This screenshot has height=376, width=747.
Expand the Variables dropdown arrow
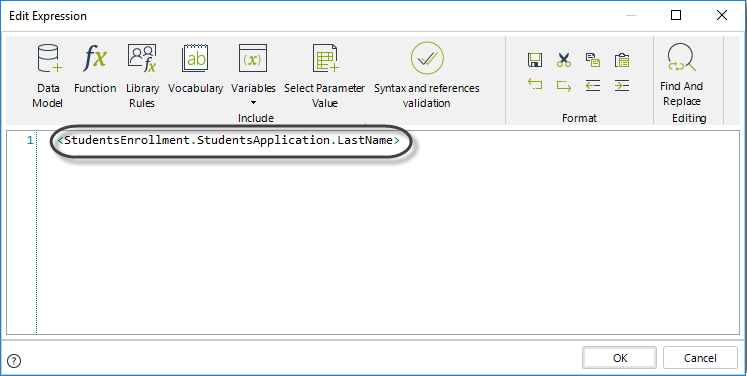click(x=253, y=102)
